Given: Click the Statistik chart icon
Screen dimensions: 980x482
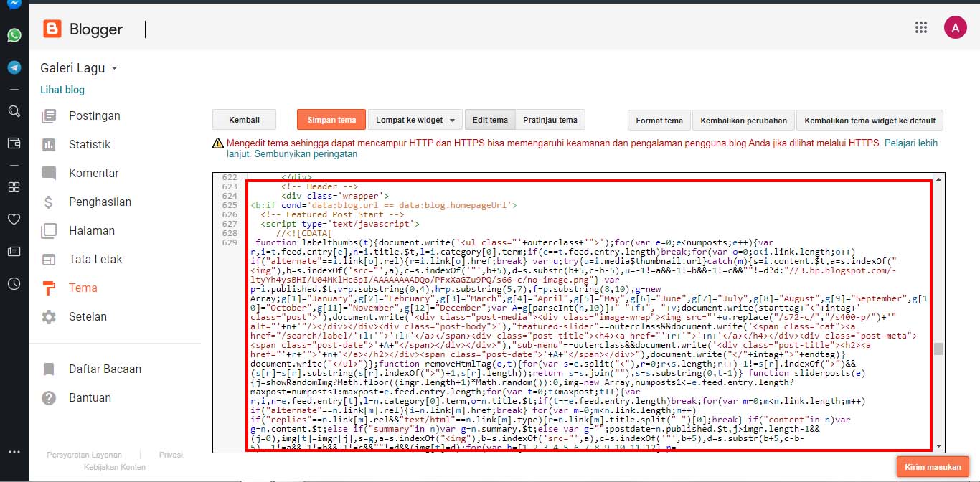Looking at the screenshot, I should click(x=49, y=144).
